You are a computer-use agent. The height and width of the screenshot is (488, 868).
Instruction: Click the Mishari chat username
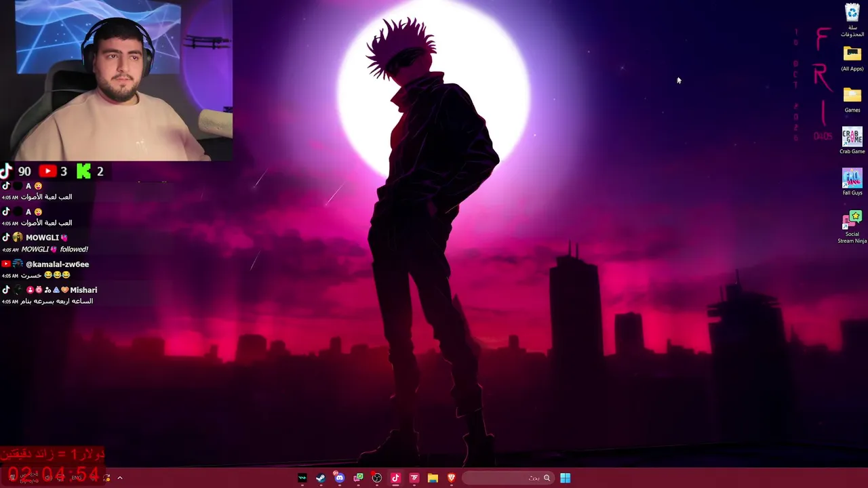point(83,290)
